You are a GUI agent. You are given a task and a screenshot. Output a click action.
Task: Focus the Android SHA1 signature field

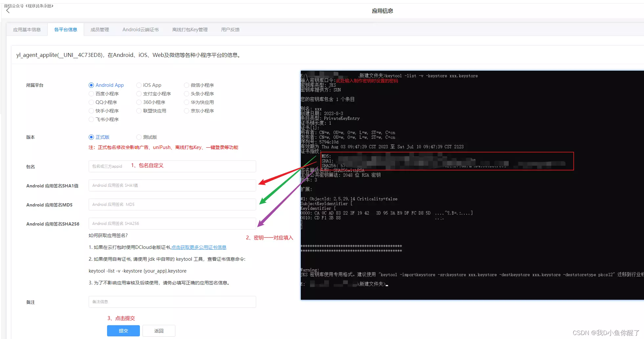(x=172, y=185)
